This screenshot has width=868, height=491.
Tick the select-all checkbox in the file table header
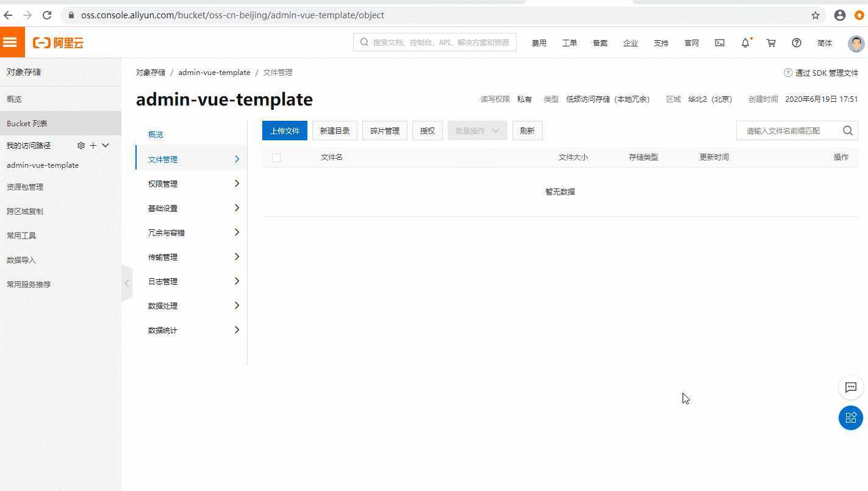pos(276,158)
